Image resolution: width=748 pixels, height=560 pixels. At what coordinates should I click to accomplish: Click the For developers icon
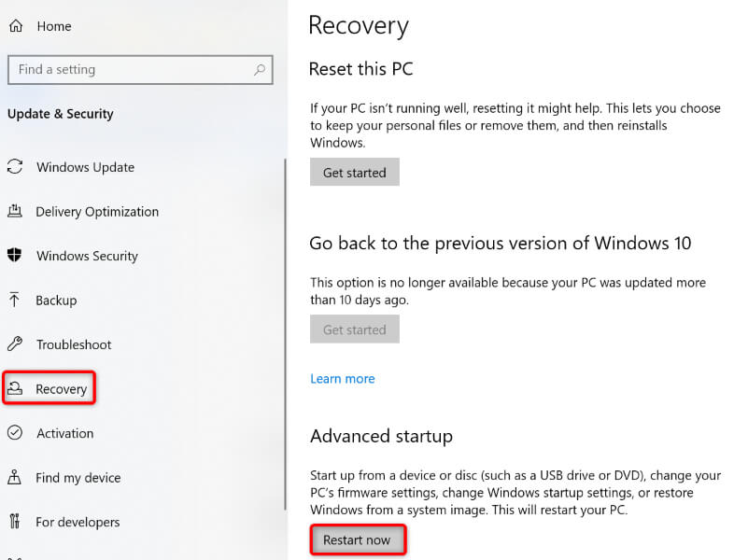coord(15,522)
